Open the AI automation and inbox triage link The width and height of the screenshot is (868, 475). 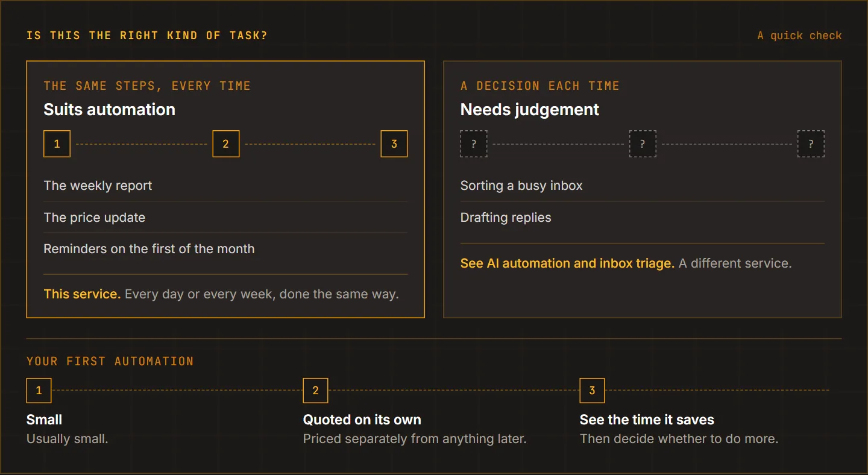(x=567, y=263)
